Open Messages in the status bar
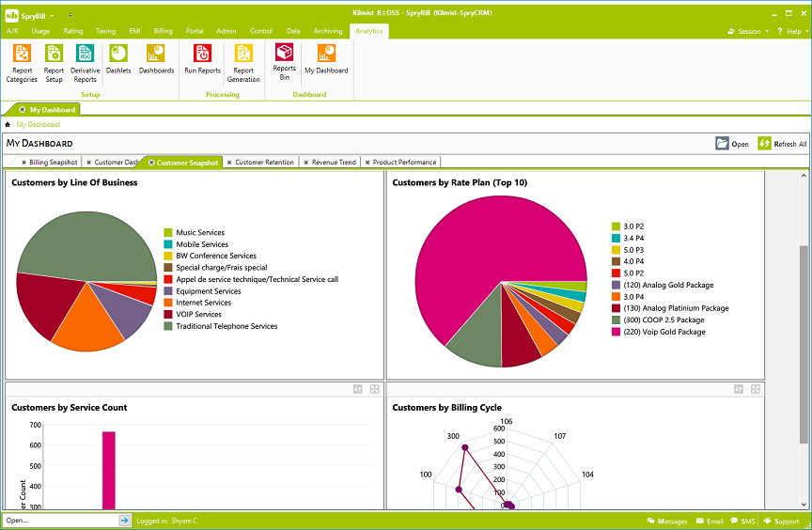Viewport: 812px width, 530px height. point(667,521)
